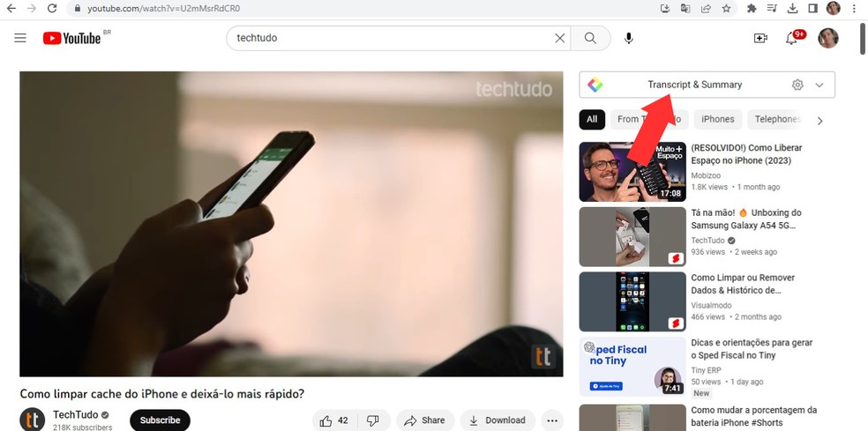The image size is (868, 431).
Task: Open the Como Liberar Espaço no iPhone title
Action: coord(746,154)
